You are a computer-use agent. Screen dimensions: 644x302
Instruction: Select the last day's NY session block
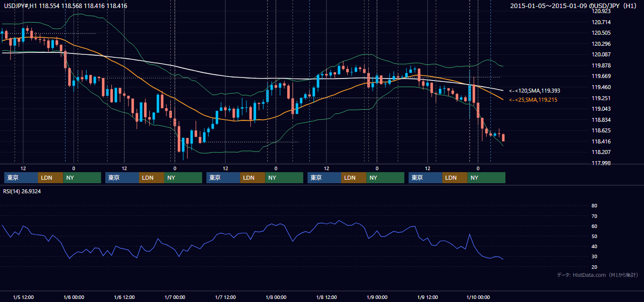[x=486, y=178]
